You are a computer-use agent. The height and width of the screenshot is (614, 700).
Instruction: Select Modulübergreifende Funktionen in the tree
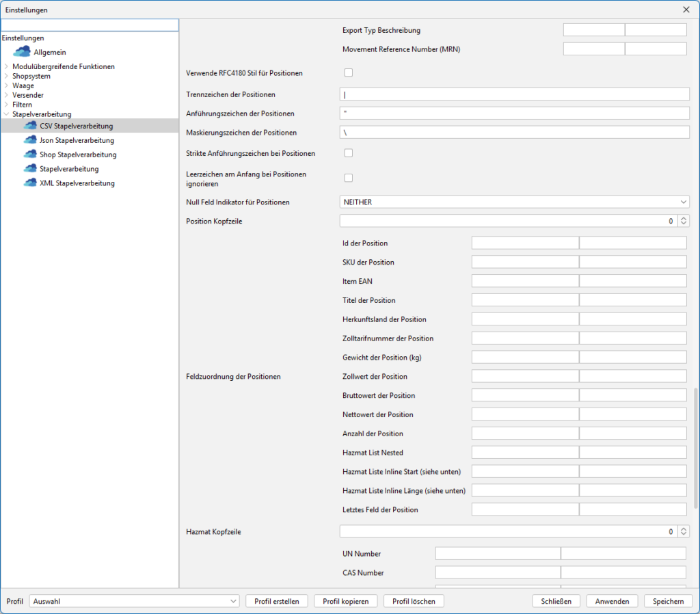point(64,66)
